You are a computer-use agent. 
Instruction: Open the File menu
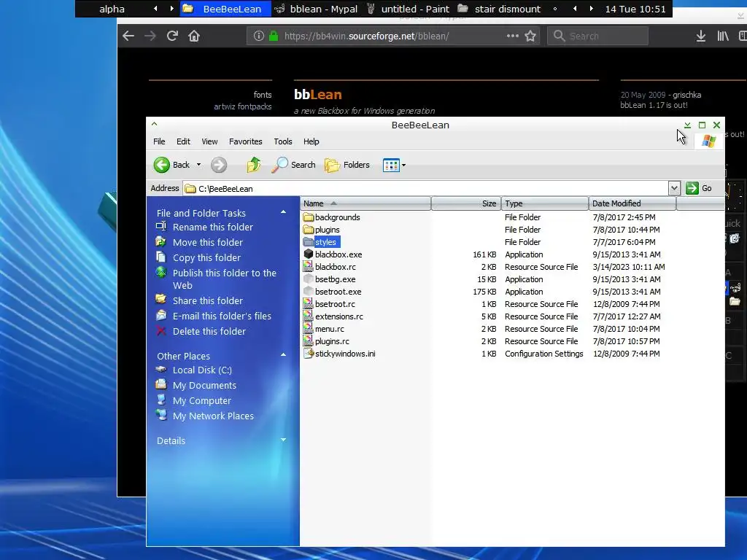tap(159, 141)
